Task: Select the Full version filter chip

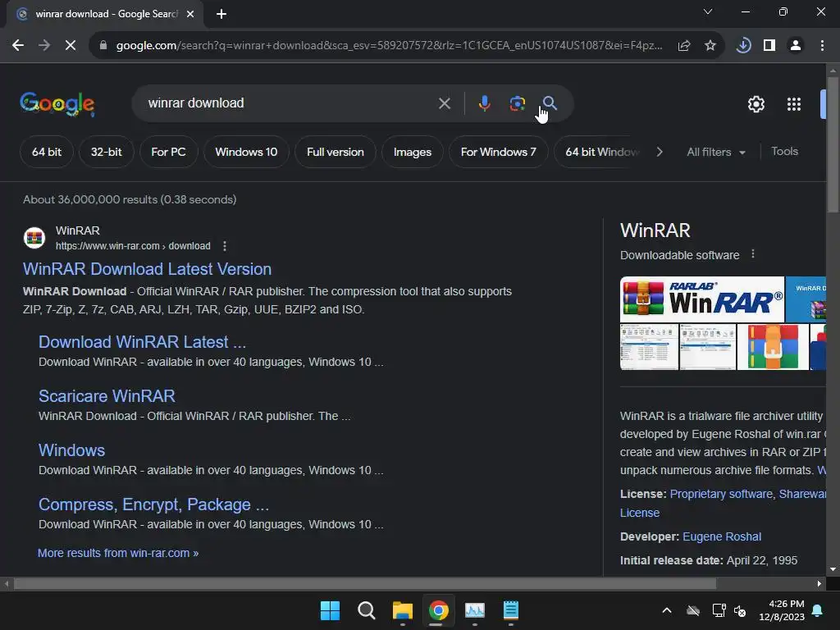Action: tap(336, 152)
